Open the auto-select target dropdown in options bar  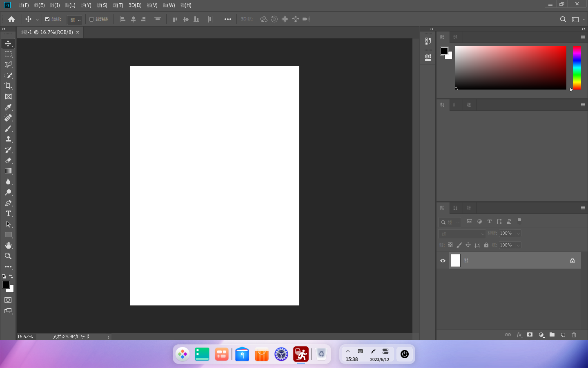pyautogui.click(x=75, y=20)
